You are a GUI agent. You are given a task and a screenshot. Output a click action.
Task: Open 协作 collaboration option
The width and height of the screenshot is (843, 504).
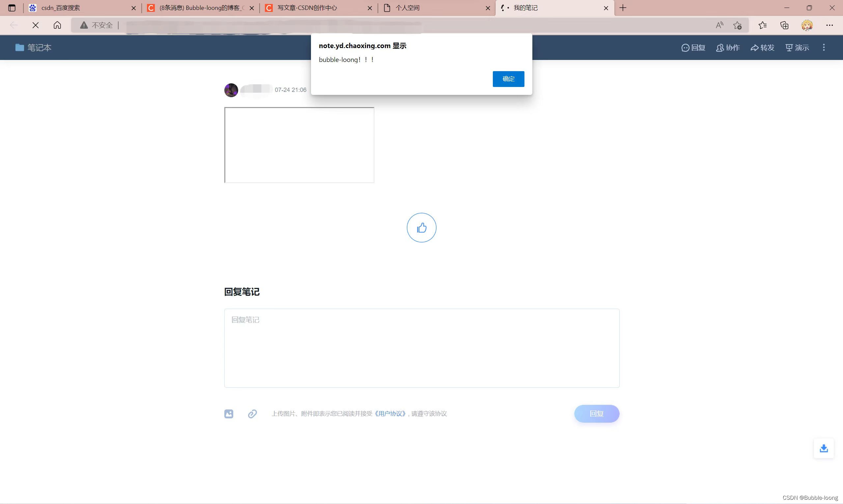(728, 47)
